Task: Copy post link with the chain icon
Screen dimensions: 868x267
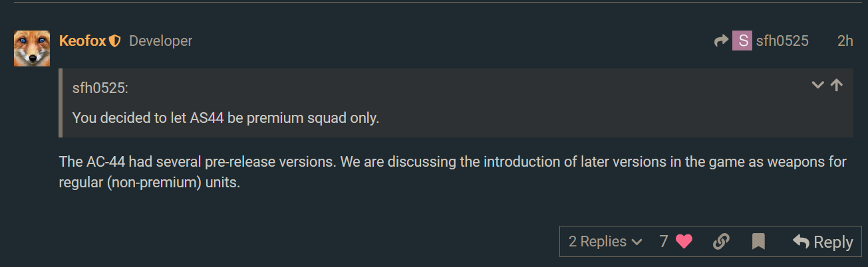Action: coord(721,242)
